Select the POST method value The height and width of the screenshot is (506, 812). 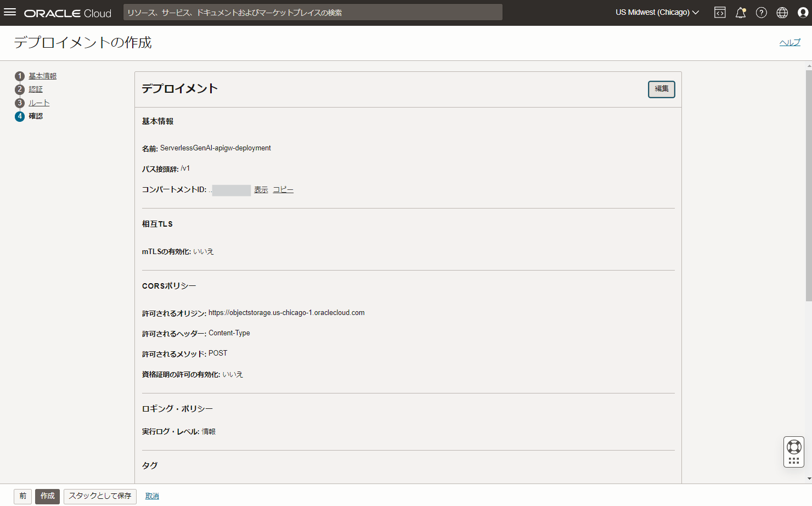[x=218, y=353]
